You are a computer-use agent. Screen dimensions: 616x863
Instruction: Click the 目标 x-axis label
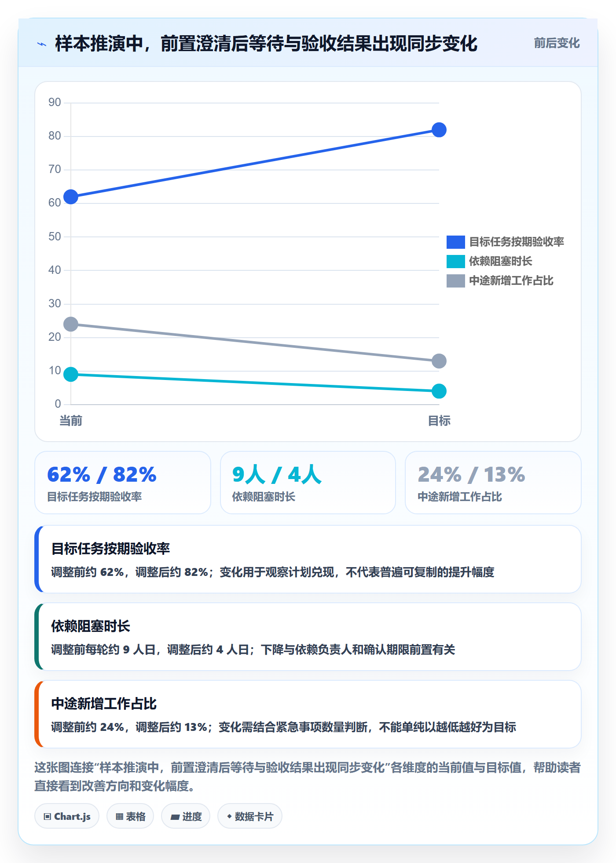(x=439, y=421)
